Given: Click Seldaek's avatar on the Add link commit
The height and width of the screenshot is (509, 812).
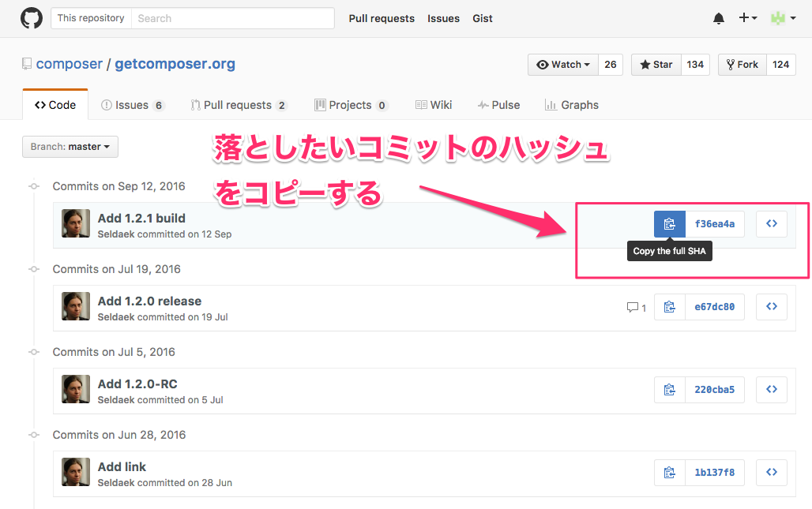Looking at the screenshot, I should tap(75, 472).
